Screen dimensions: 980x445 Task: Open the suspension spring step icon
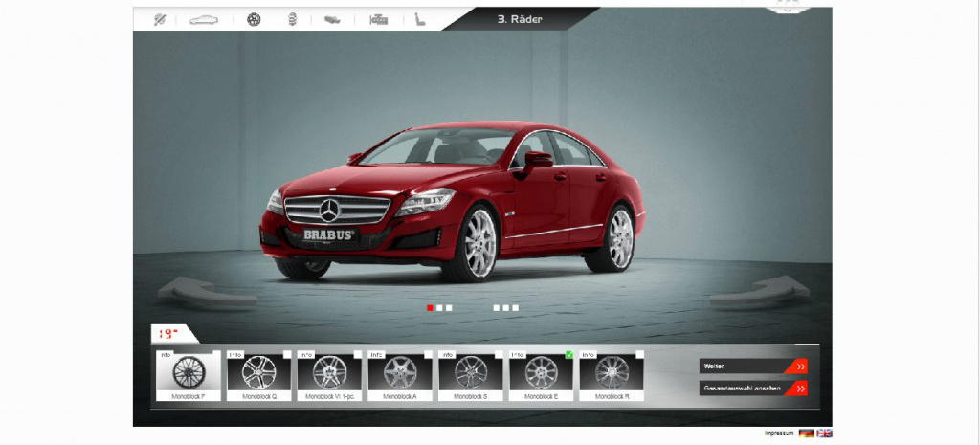coord(292,20)
